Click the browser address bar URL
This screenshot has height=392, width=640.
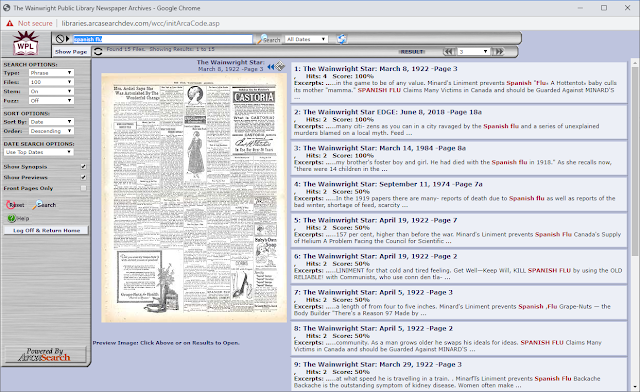[x=140, y=24]
